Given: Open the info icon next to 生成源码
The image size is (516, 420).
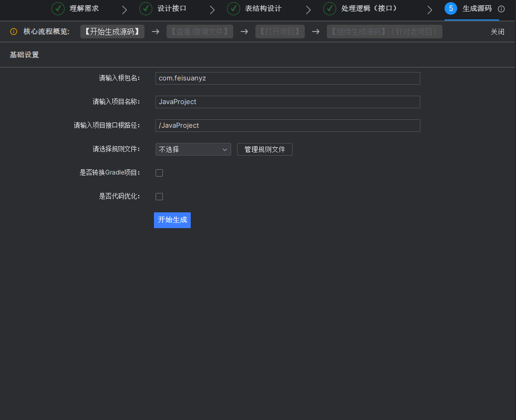Looking at the screenshot, I should tap(501, 9).
